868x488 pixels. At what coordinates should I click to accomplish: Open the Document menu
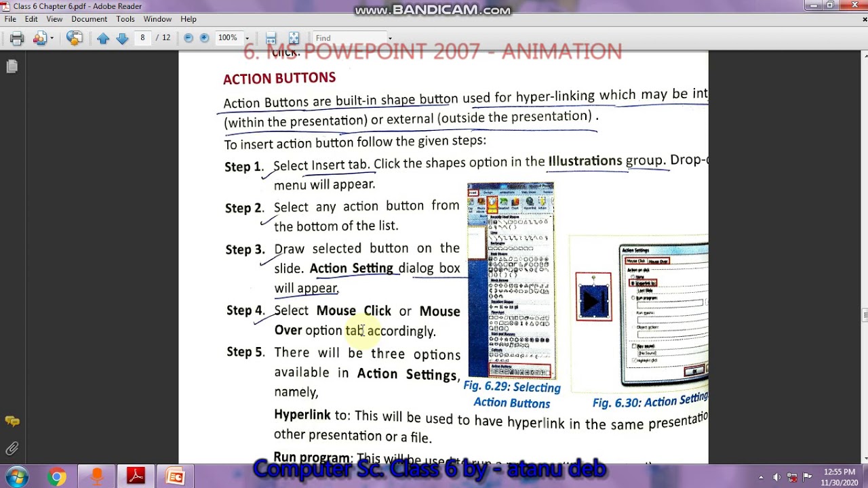[89, 19]
